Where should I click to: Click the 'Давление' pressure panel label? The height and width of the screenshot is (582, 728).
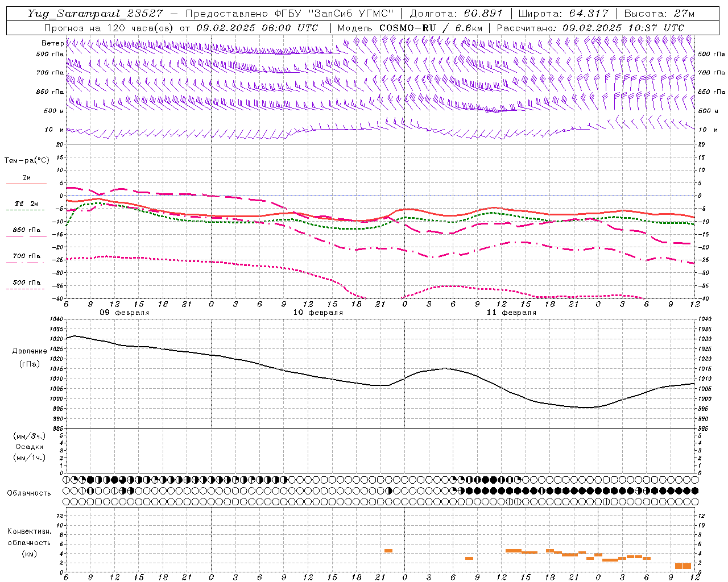pyautogui.click(x=30, y=351)
